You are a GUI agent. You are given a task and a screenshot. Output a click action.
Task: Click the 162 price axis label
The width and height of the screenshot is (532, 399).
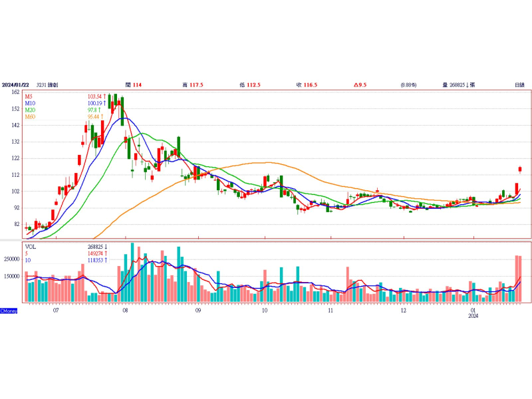[x=15, y=92]
